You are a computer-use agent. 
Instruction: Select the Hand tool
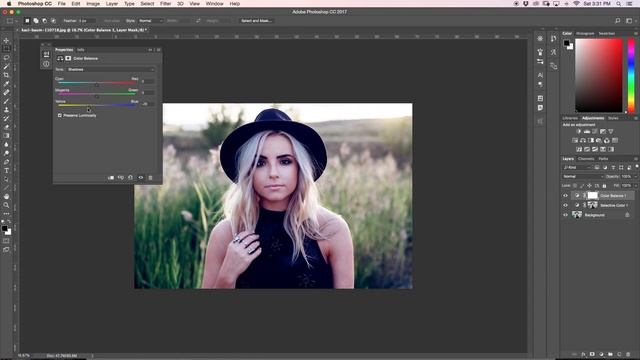coord(6,196)
